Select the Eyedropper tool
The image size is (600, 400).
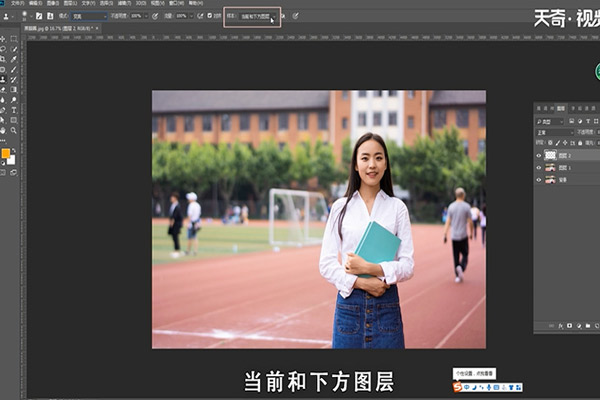14,59
